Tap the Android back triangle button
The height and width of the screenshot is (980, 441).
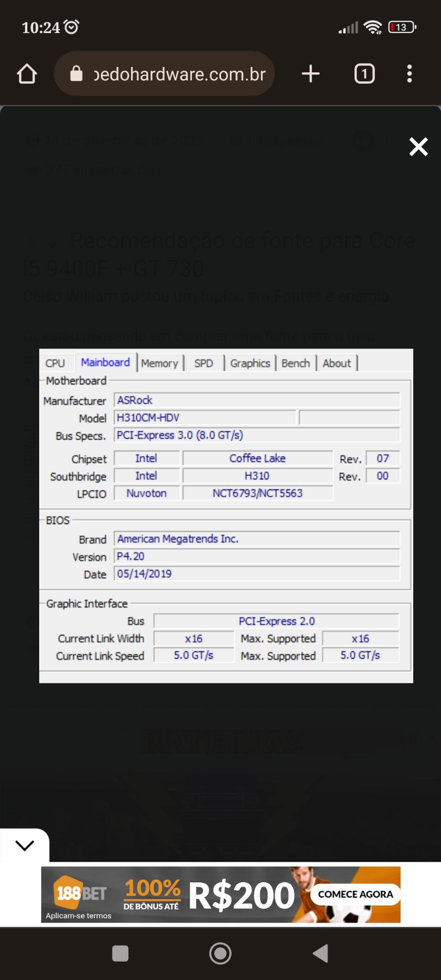coord(320,953)
